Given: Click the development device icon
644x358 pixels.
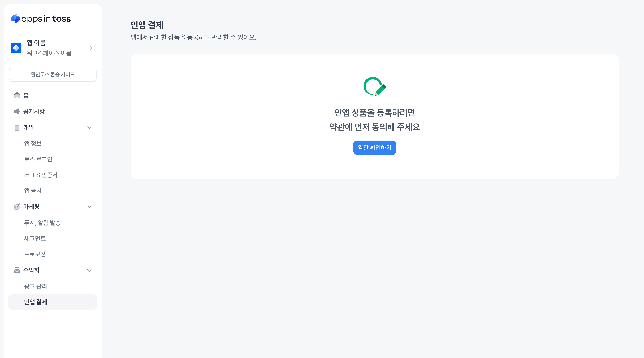Looking at the screenshot, I should click(x=17, y=127).
